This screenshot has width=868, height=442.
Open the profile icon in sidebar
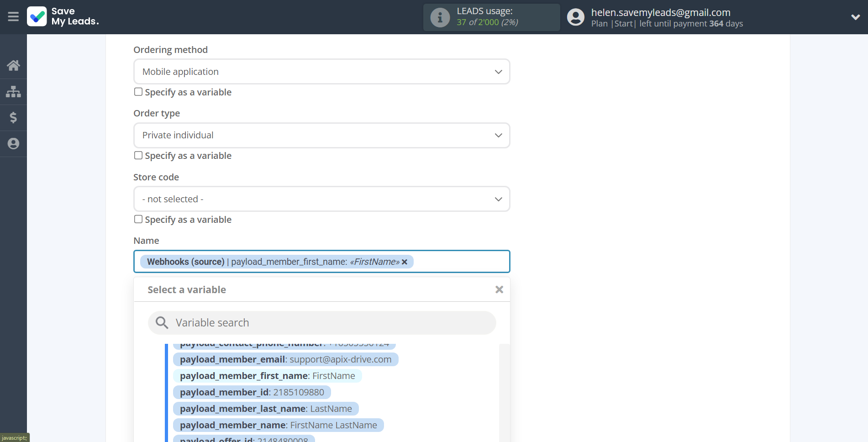[x=13, y=144]
